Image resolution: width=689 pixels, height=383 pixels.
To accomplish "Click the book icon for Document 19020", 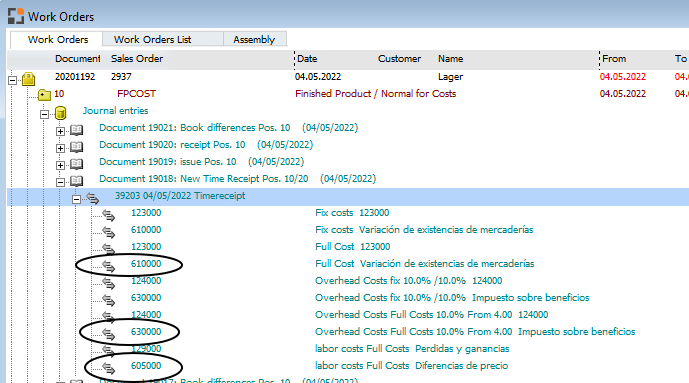I will tap(76, 147).
